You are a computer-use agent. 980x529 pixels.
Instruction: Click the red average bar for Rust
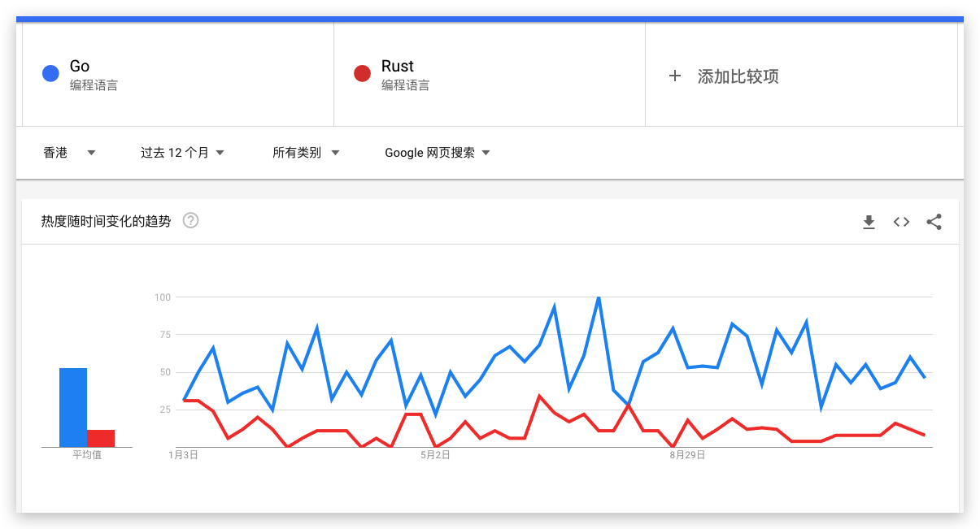pos(101,438)
